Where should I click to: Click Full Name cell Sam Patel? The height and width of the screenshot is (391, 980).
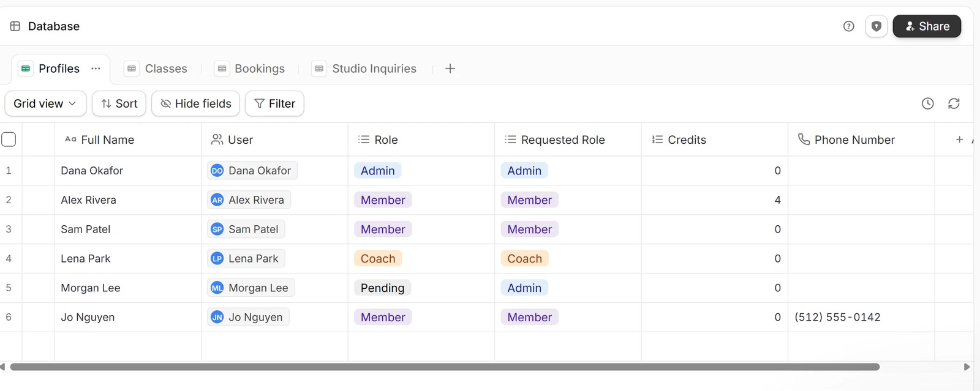click(x=128, y=229)
